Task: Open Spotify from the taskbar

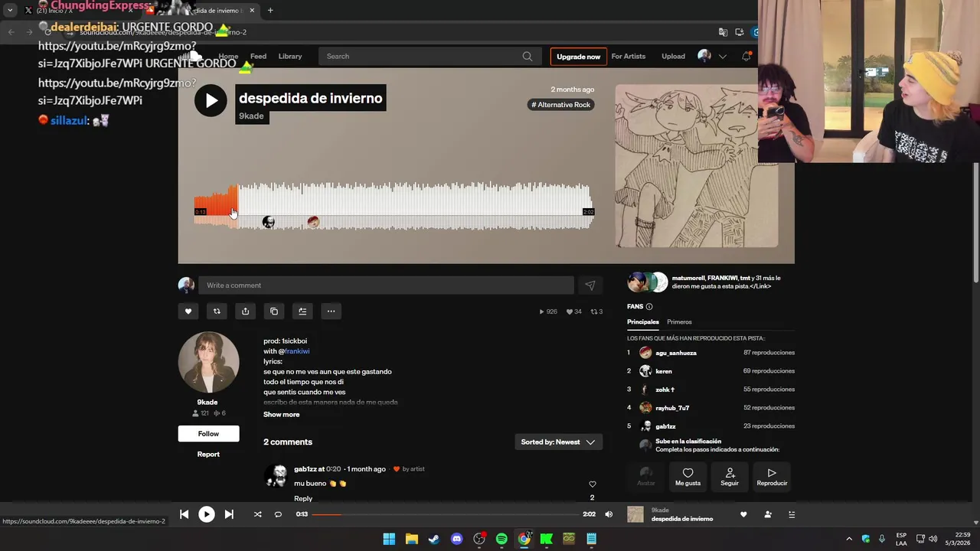Action: [x=501, y=539]
